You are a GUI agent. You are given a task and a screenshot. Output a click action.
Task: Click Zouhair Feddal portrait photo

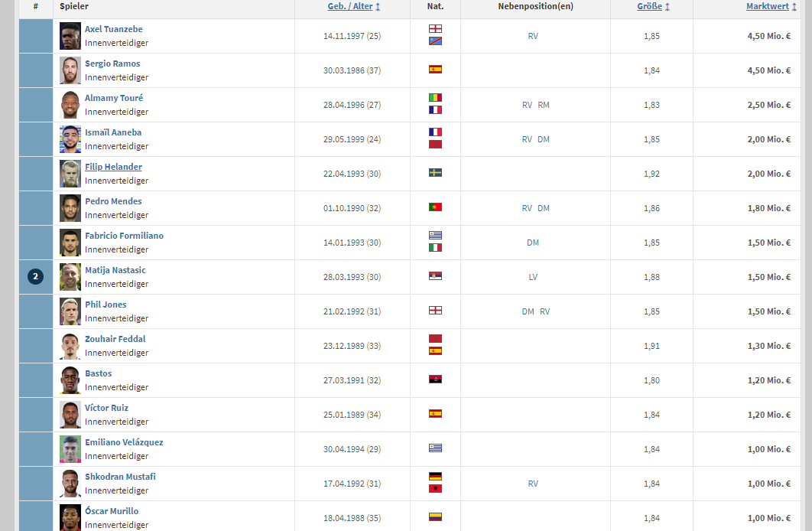70,346
